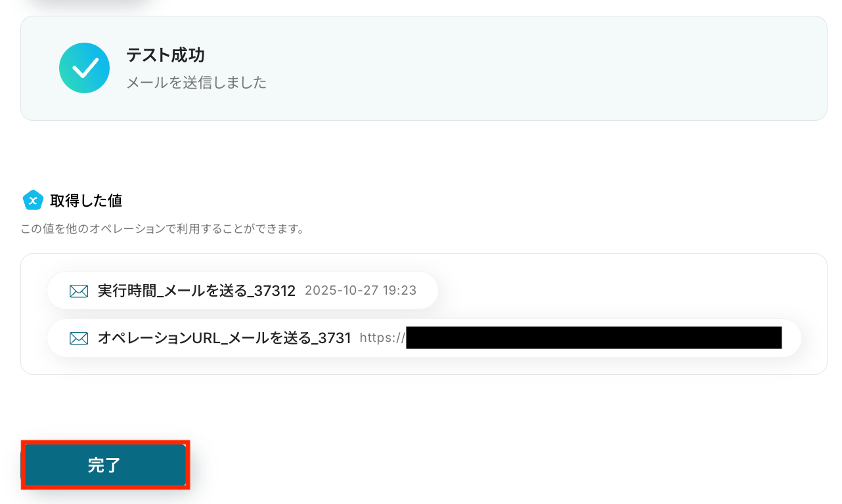Click the envelope icon next to 実行時間_メールを送る_37312
Image resolution: width=842 pixels, height=504 pixels.
[x=79, y=291]
